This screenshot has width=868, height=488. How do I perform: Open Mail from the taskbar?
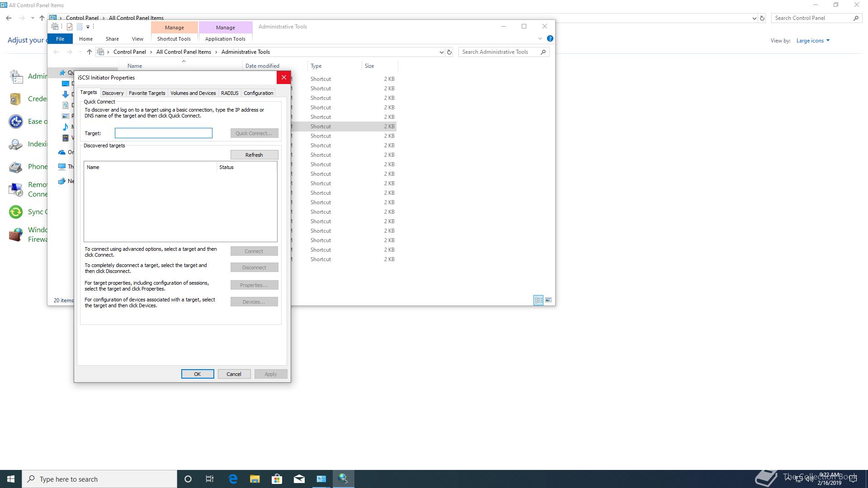click(299, 479)
